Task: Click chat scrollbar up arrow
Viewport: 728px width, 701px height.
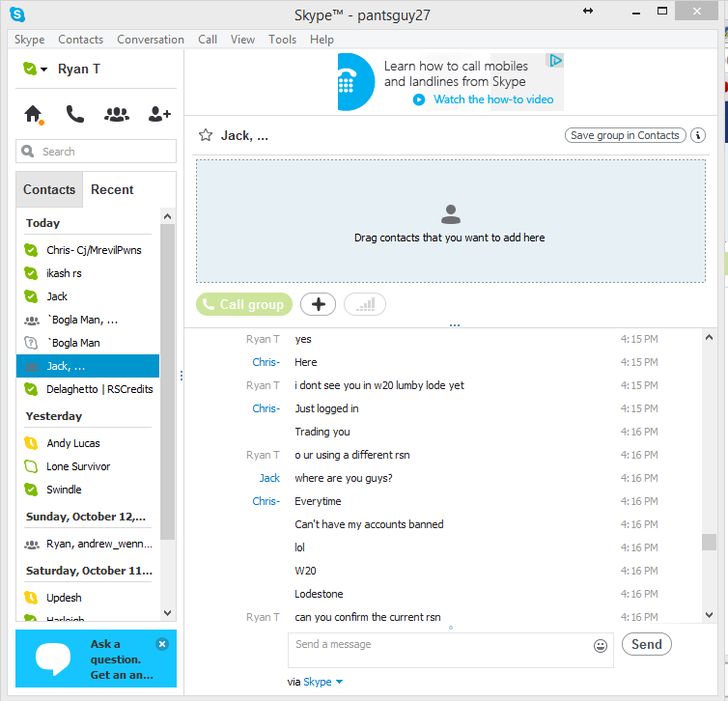Action: (709, 338)
